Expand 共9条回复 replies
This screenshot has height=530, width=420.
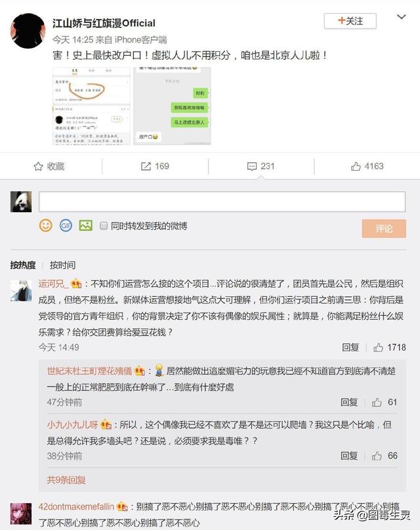pos(66,480)
